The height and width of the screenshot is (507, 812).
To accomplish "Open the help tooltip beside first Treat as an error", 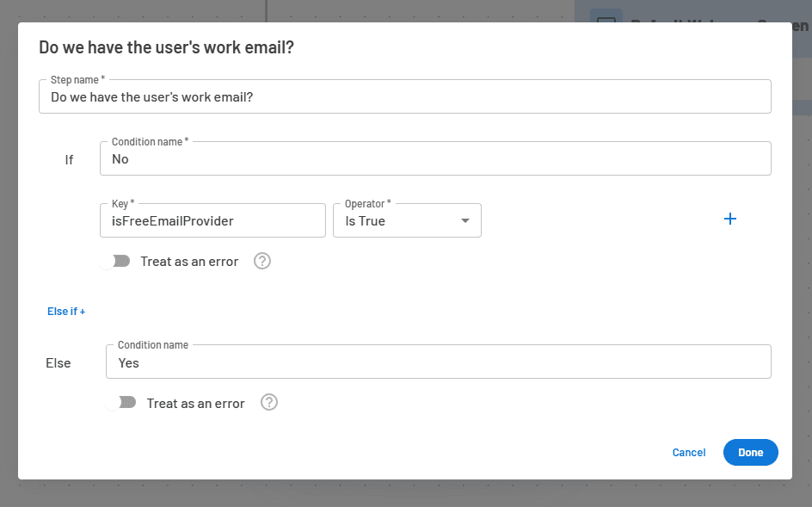I will [261, 261].
